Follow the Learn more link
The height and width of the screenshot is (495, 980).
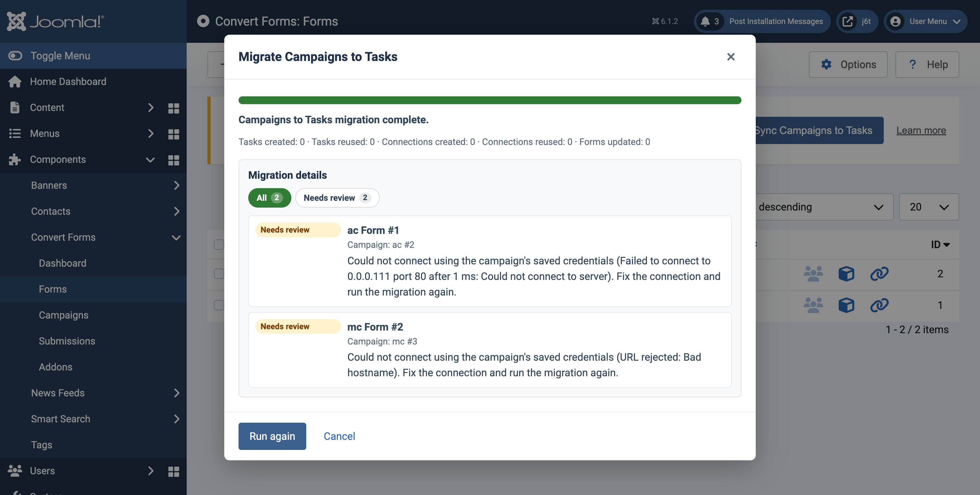tap(921, 130)
